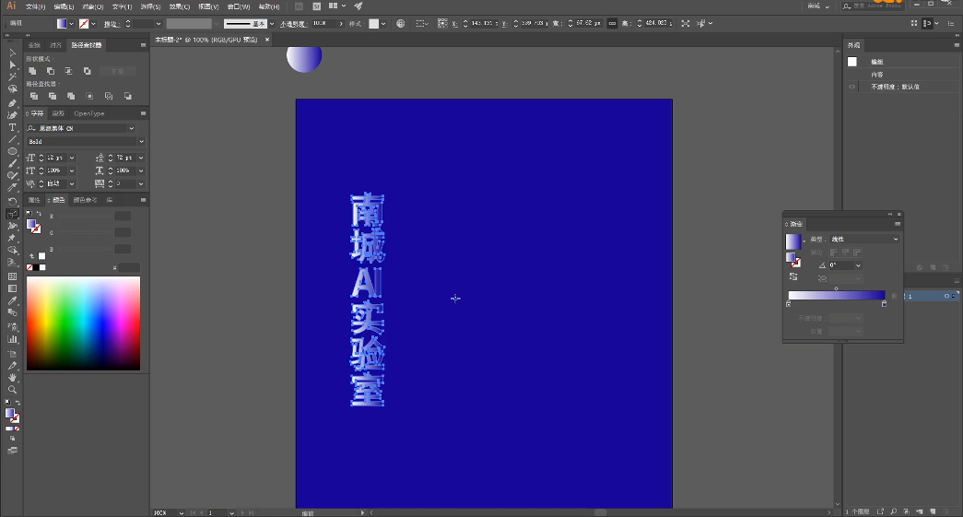Open the Character panel menu
This screenshot has width=963, height=517.
pyautogui.click(x=143, y=114)
